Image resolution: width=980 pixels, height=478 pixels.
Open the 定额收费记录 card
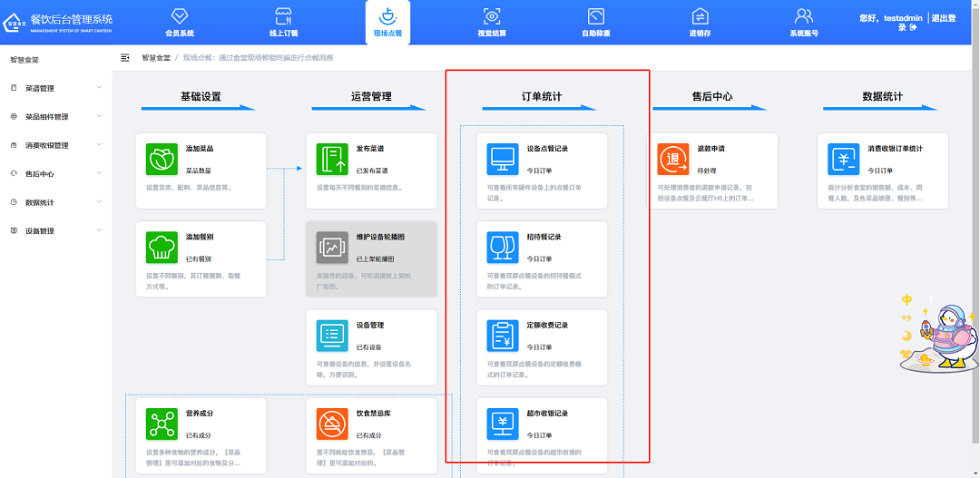(543, 336)
